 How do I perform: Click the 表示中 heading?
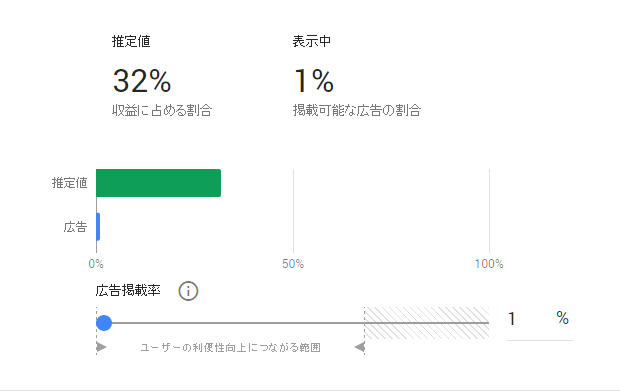pos(312,42)
